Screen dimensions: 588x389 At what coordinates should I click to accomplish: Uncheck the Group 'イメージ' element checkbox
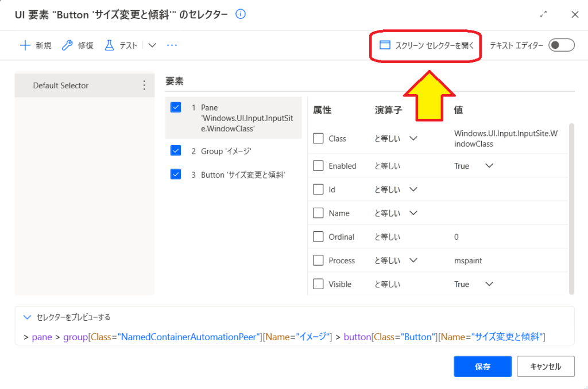click(176, 151)
